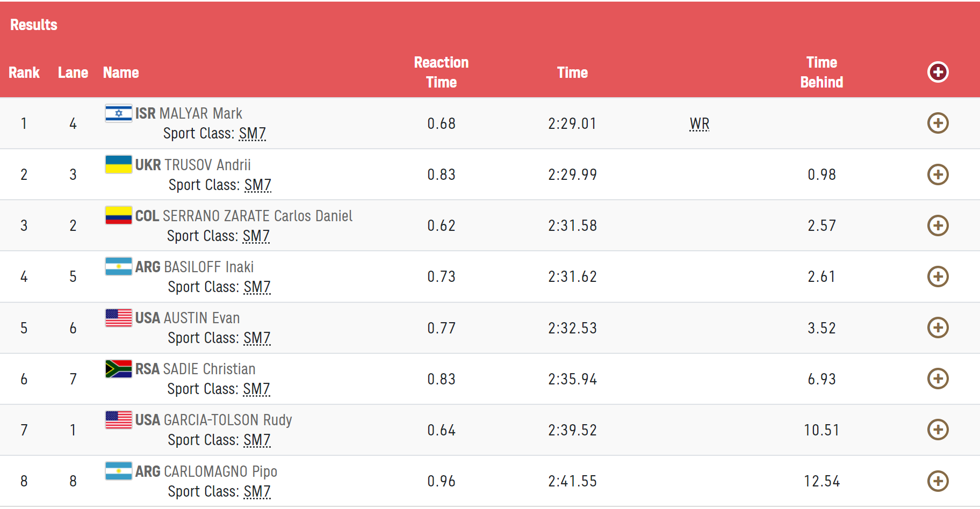Expand details for TRUSOV Andrii row
The height and width of the screenshot is (509, 980).
pyautogui.click(x=938, y=174)
